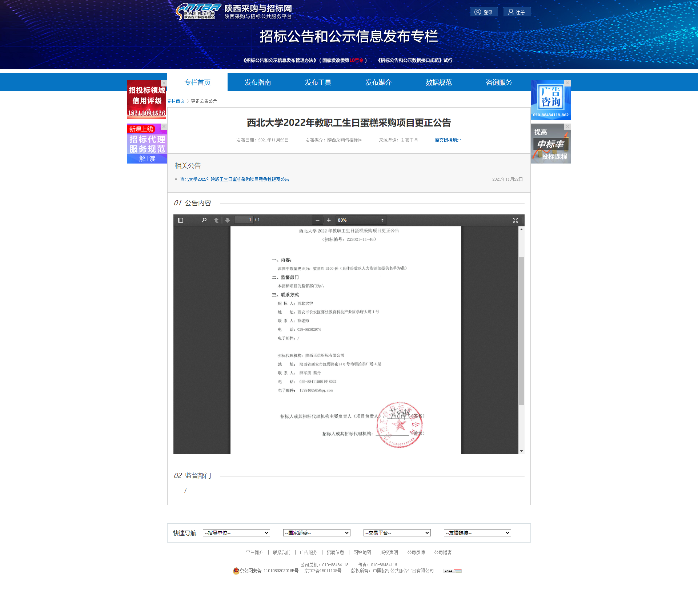Click the 登录 login button
The height and width of the screenshot is (616, 698).
click(484, 12)
